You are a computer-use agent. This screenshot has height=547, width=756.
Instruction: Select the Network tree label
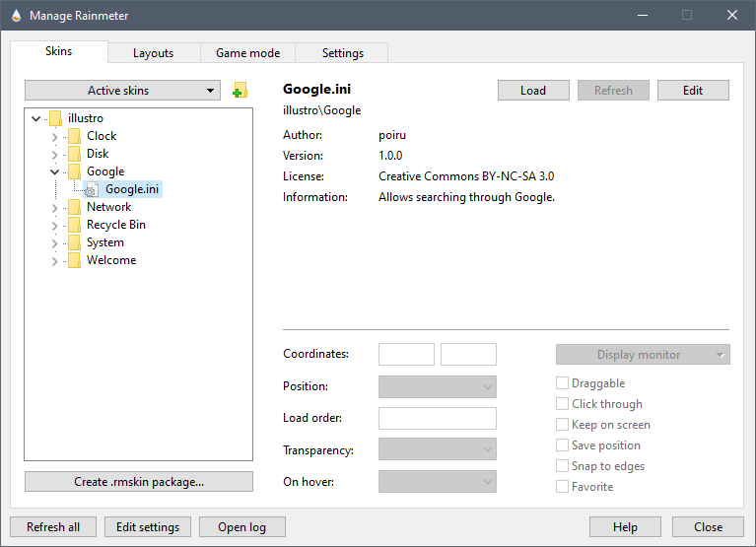pyautogui.click(x=109, y=207)
